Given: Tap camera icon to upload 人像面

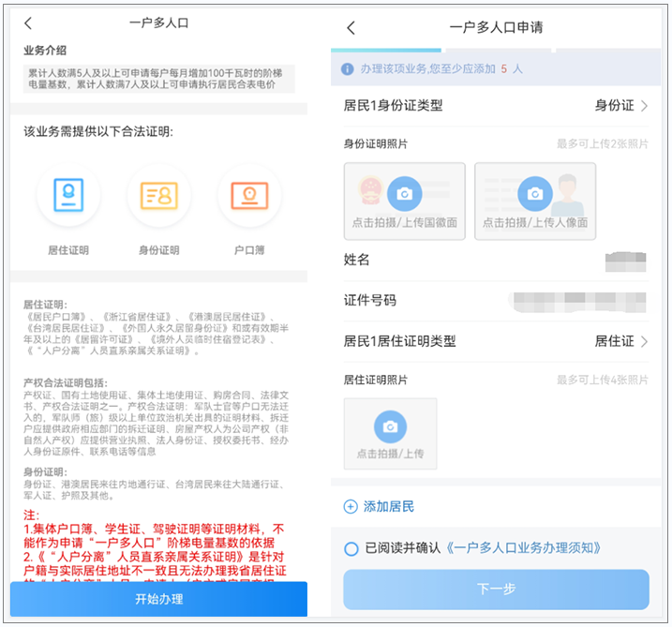Looking at the screenshot, I should click(x=534, y=193).
